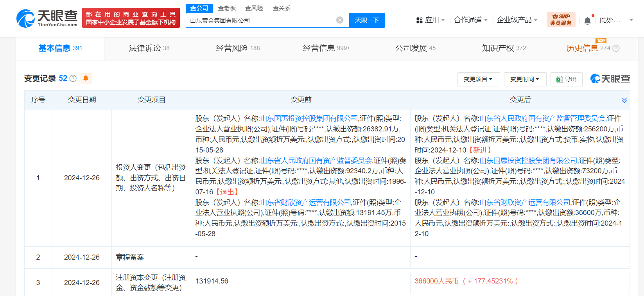Click the 变更前 column header
This screenshot has width=644, height=296.
(x=301, y=100)
